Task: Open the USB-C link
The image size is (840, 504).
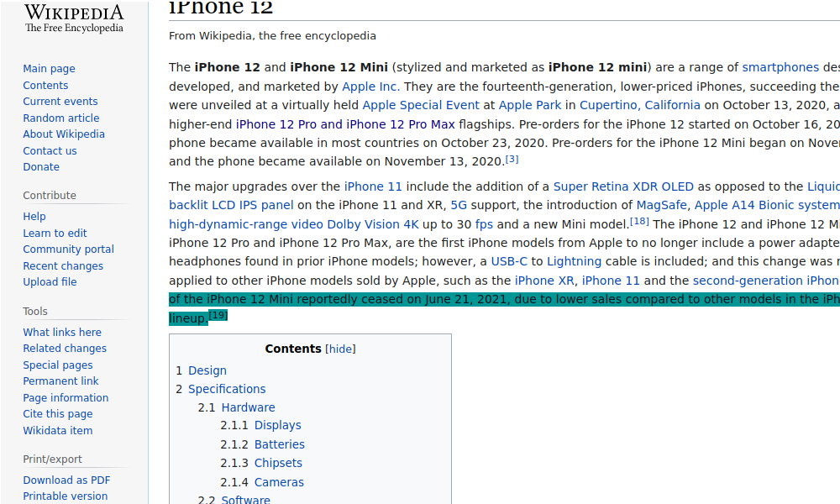Action: (x=509, y=261)
